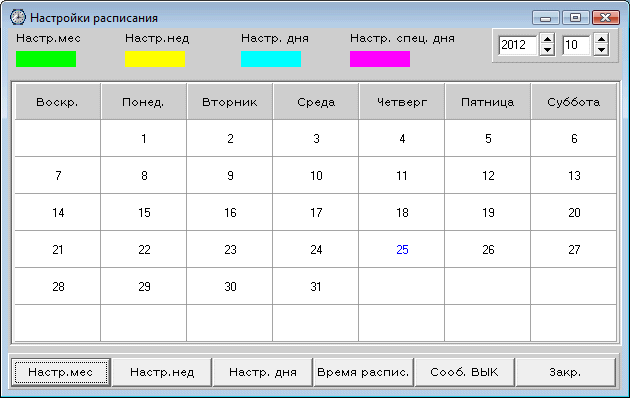
Task: Select the Понед. column header
Action: tap(143, 102)
